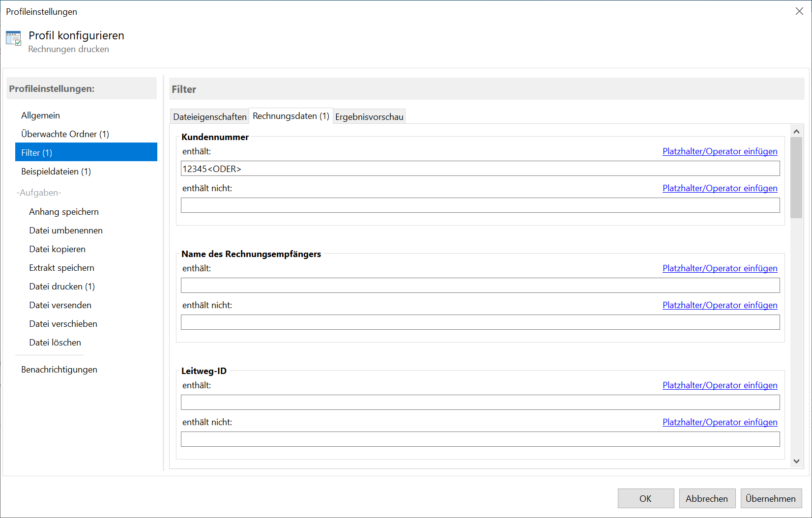Viewport: 812px width, 518px height.
Task: Open the Datei drucken (1) task
Action: coord(62,287)
